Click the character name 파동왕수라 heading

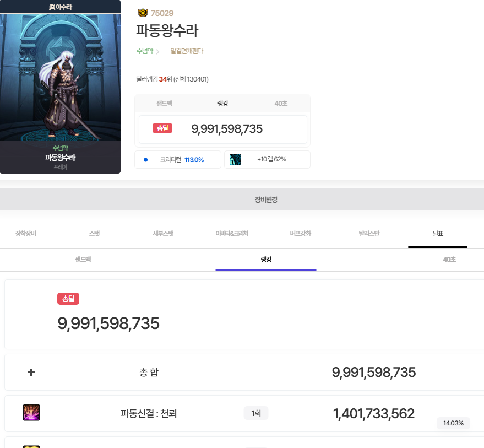click(x=167, y=31)
